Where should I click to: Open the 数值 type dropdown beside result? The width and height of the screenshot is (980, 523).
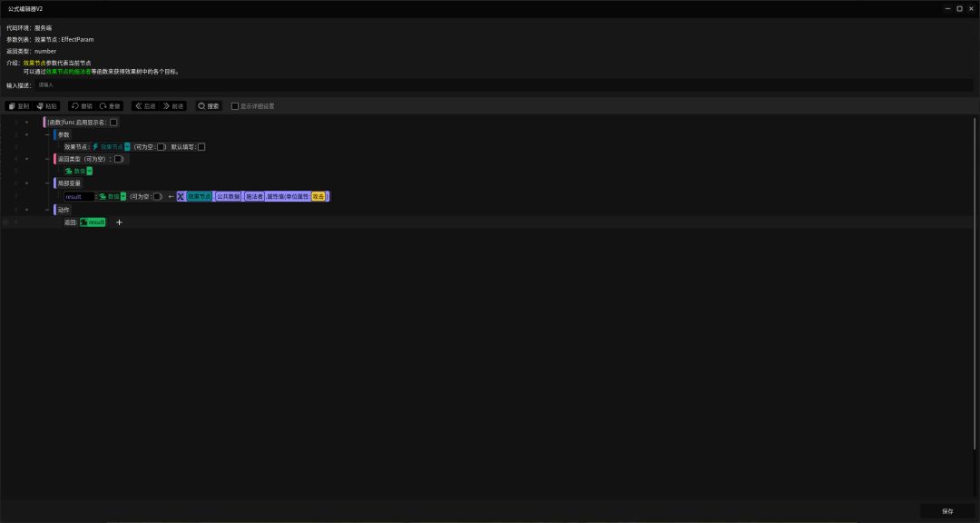pos(123,196)
